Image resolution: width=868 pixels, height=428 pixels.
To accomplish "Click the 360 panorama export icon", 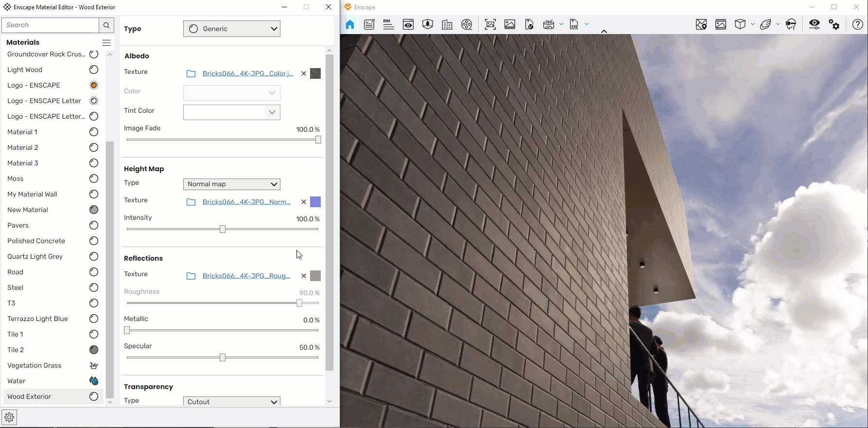I will pos(549,24).
